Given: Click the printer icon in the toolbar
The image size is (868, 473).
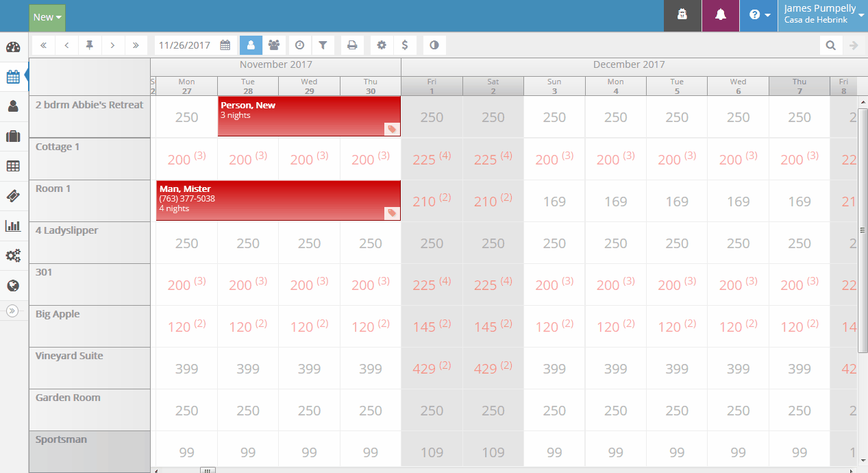Looking at the screenshot, I should coord(352,45).
